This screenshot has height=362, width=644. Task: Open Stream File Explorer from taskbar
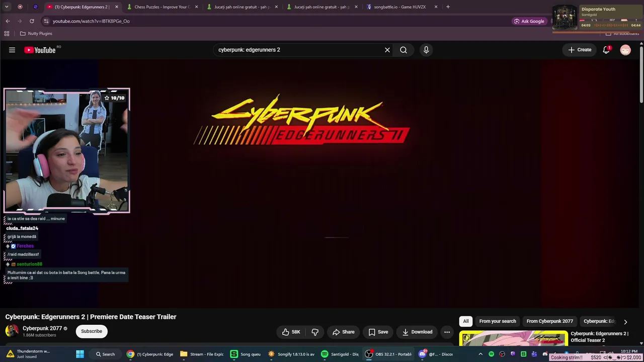[202, 354]
